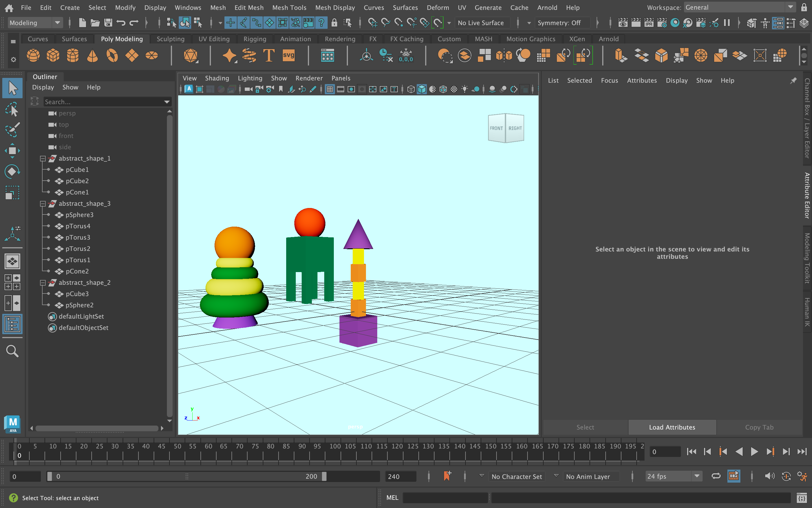Image resolution: width=812 pixels, height=508 pixels.
Task: Toggle the viewport grid display
Action: (330, 89)
